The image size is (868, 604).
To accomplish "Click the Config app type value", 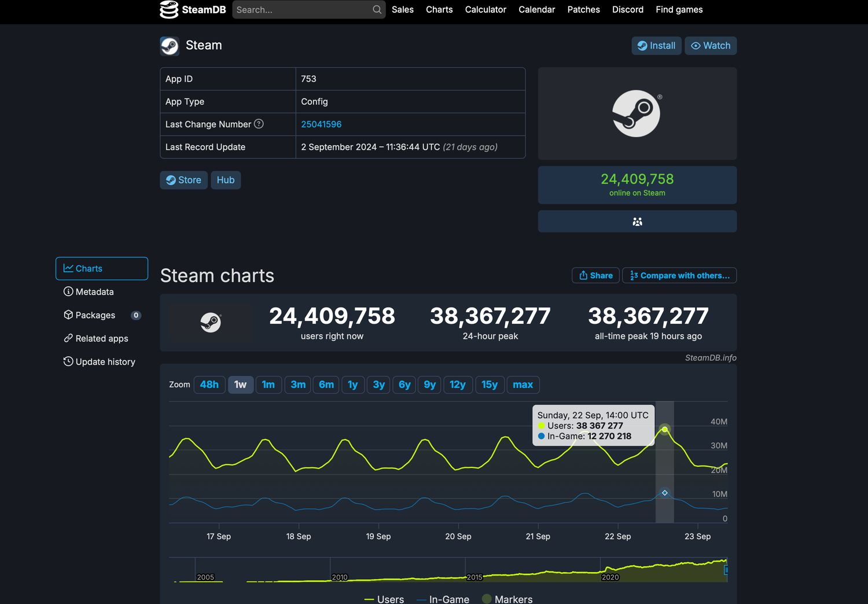I will pyautogui.click(x=314, y=102).
